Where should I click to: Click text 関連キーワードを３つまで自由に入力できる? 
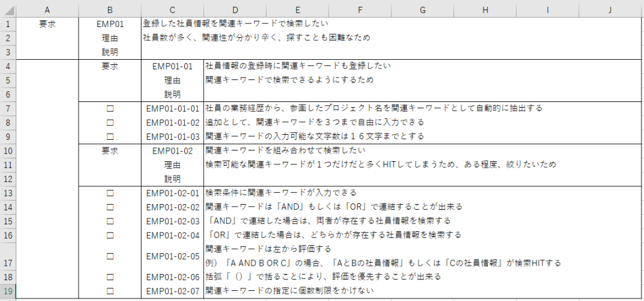(340, 122)
